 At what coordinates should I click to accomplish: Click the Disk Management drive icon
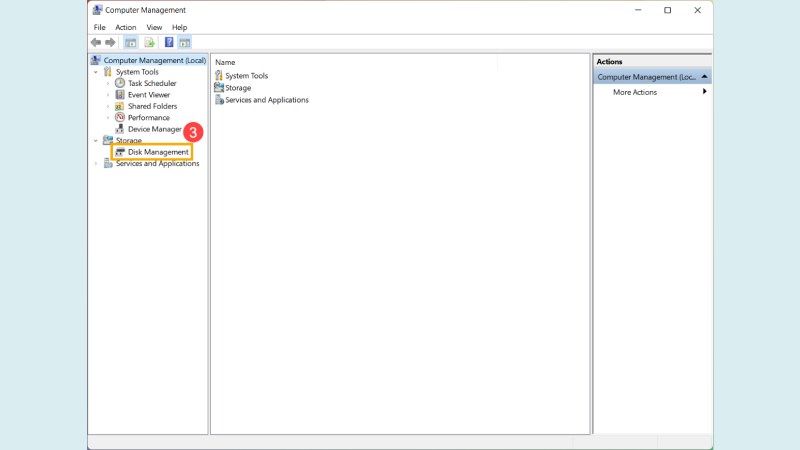tap(120, 152)
